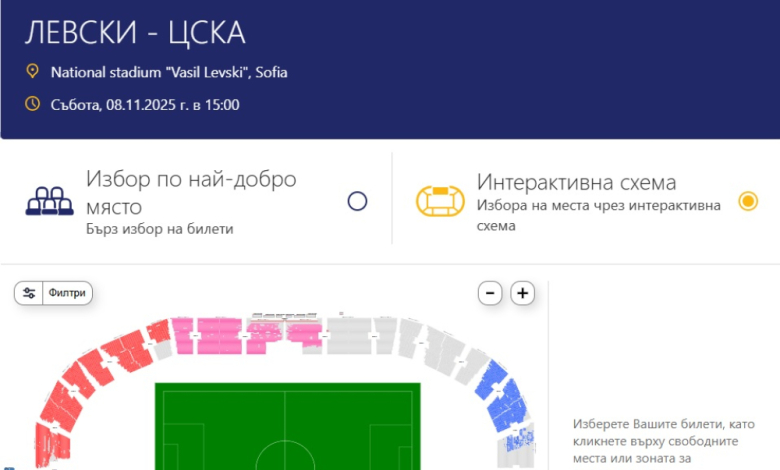This screenshot has width=780, height=470.
Task: Click the clock icon beside the date
Action: tap(32, 104)
